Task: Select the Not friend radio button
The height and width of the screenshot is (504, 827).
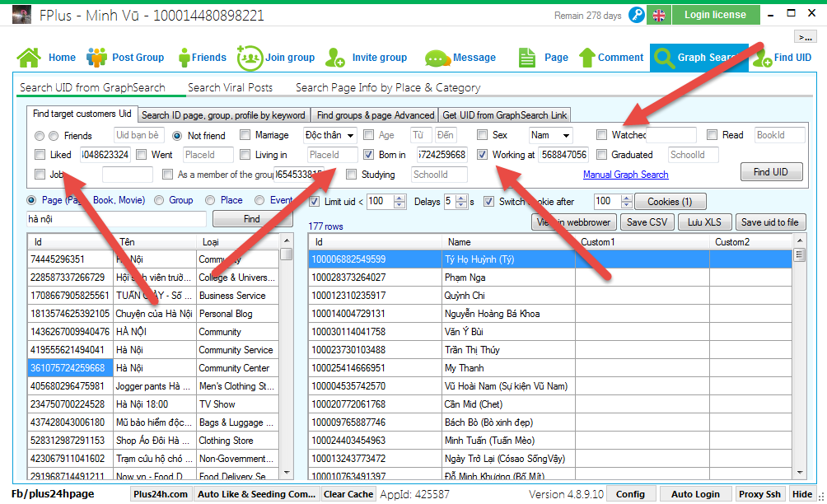Action: click(x=177, y=136)
